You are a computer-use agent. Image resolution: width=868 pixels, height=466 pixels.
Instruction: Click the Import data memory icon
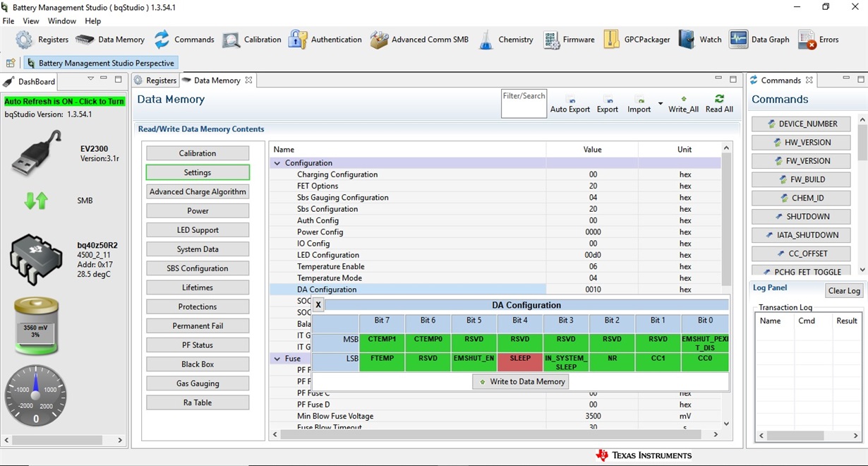click(639, 104)
